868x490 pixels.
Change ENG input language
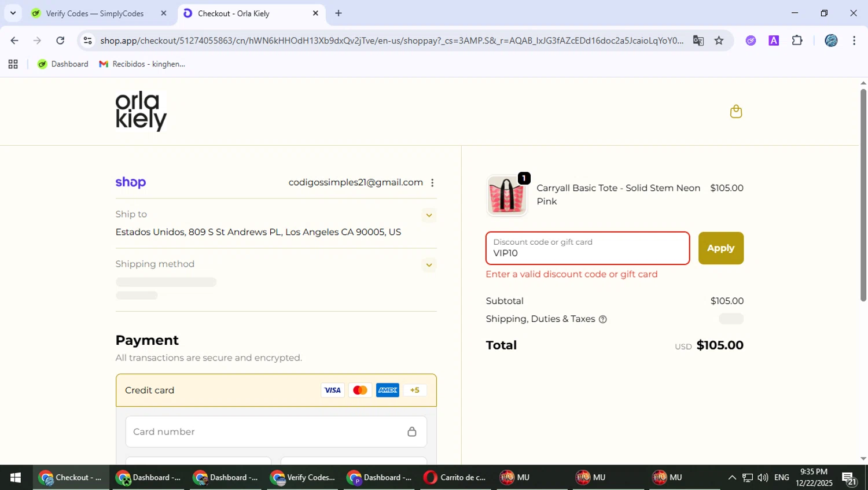[x=782, y=478]
